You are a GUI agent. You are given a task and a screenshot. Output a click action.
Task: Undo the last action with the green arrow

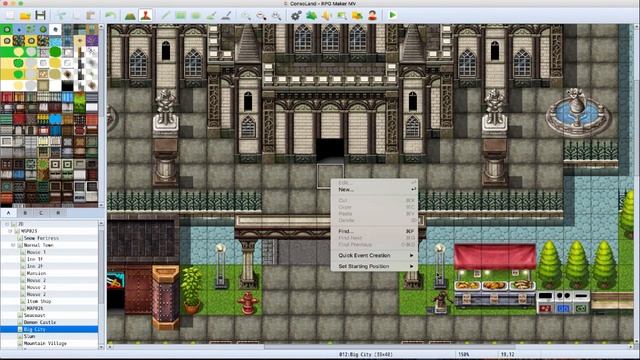111,16
